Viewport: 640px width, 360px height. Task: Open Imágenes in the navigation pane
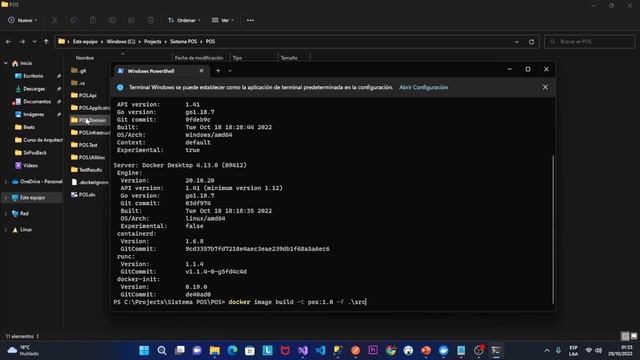(33, 114)
